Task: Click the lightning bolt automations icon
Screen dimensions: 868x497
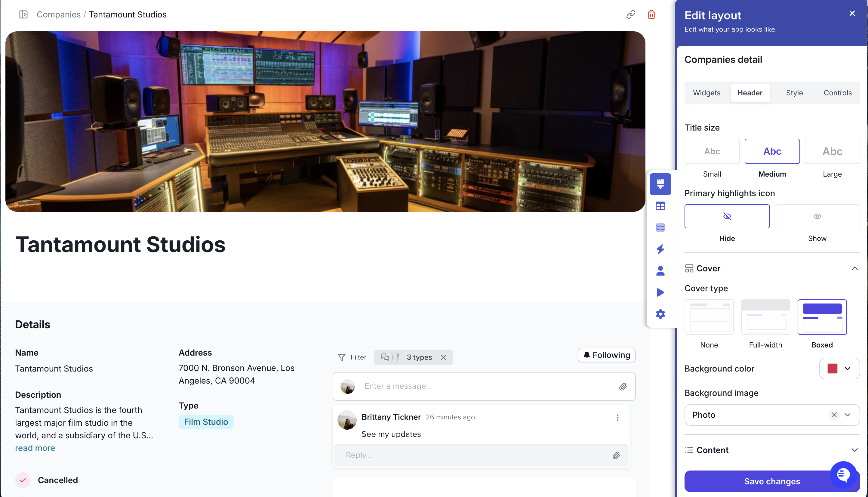Action: 660,249
